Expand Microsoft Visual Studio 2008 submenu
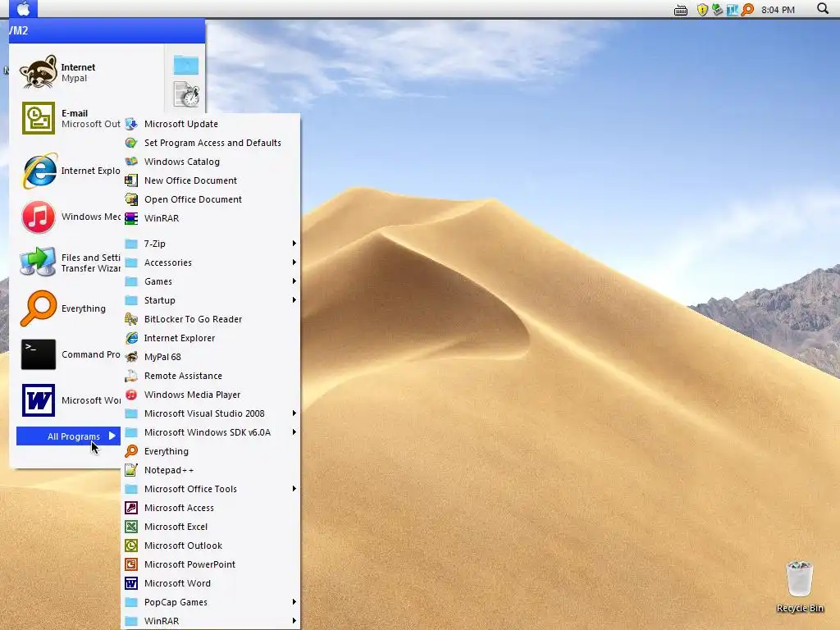840x630 pixels. point(211,413)
